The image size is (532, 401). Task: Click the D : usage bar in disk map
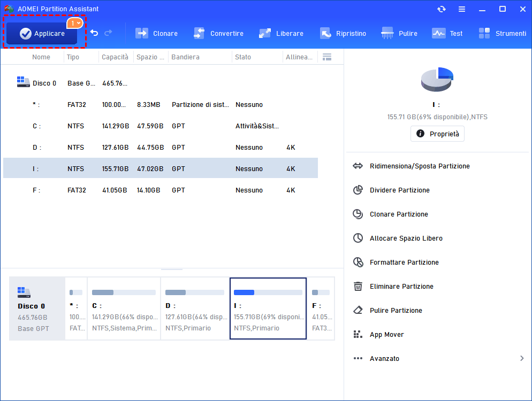click(195, 292)
